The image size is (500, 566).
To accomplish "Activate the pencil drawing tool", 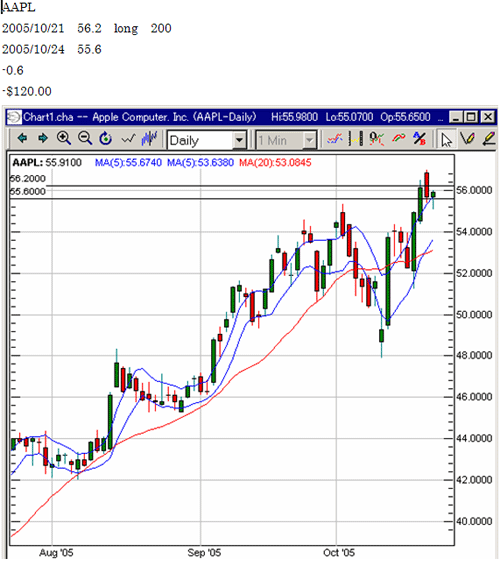I will [468, 139].
